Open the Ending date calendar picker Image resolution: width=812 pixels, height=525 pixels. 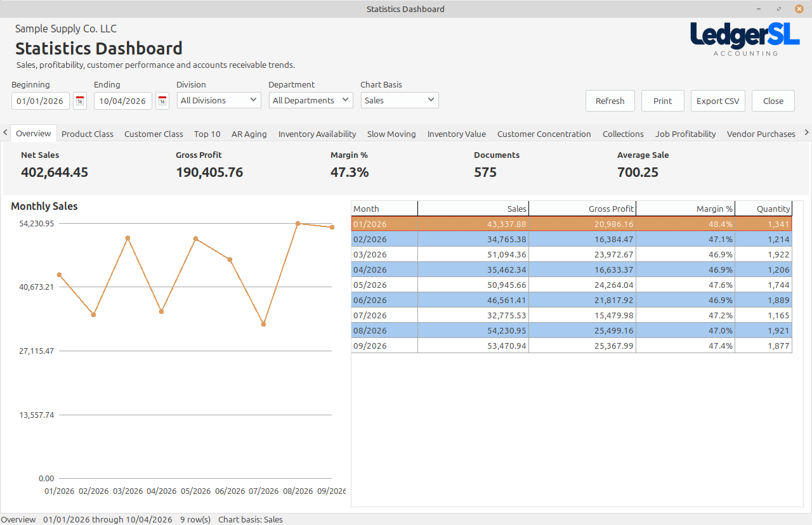(x=162, y=101)
